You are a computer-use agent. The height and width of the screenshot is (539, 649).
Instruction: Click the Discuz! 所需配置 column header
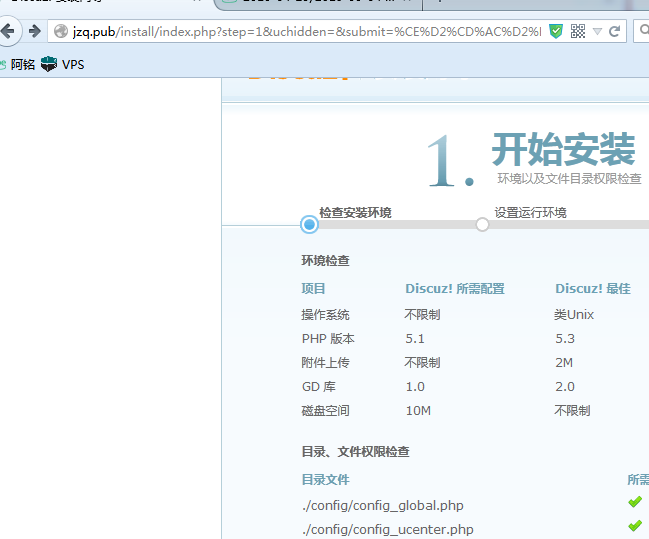(x=455, y=289)
